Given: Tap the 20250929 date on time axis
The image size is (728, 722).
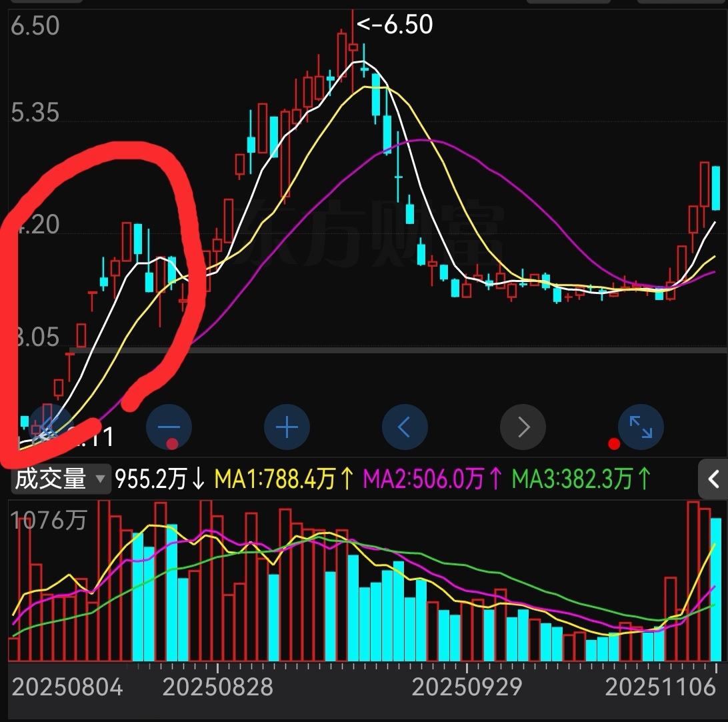Looking at the screenshot, I should (467, 687).
